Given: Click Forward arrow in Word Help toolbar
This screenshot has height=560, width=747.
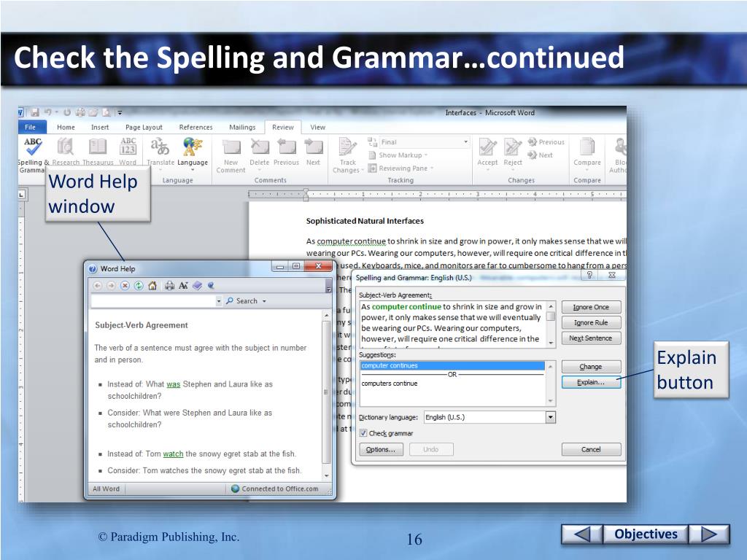Looking at the screenshot, I should coord(111,286).
